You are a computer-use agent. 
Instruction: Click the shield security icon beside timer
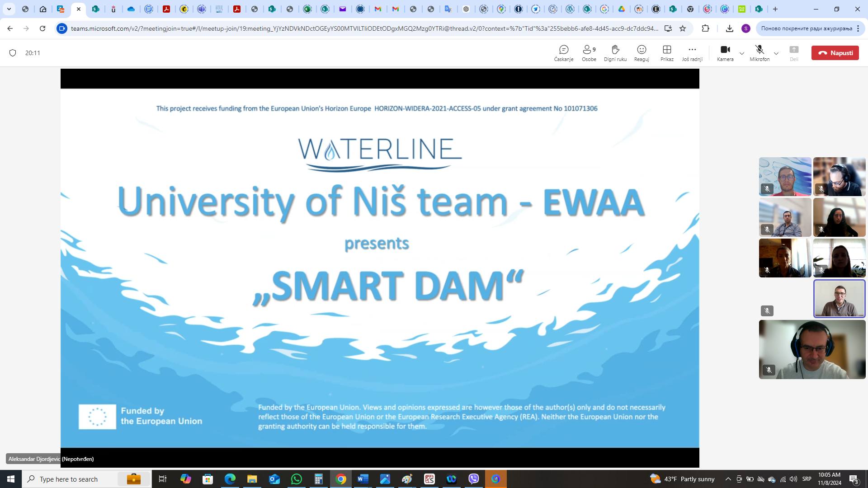[13, 53]
